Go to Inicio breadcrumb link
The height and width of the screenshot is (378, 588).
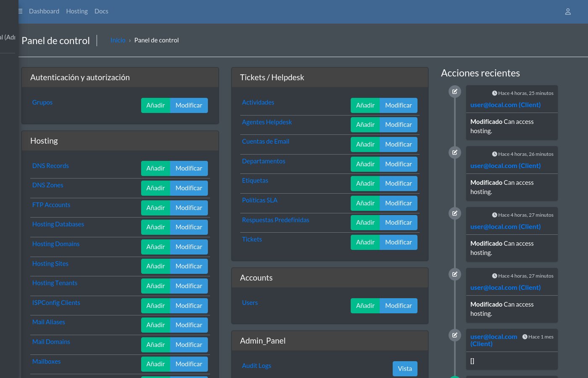tap(118, 40)
